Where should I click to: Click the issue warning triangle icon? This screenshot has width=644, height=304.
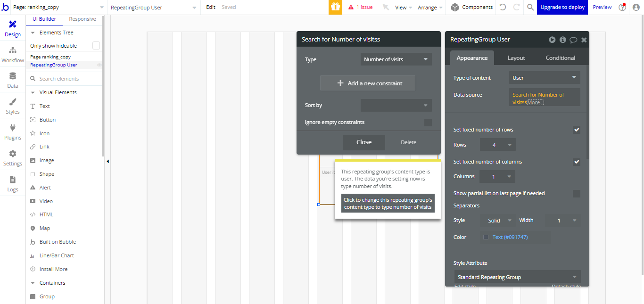[351, 8]
